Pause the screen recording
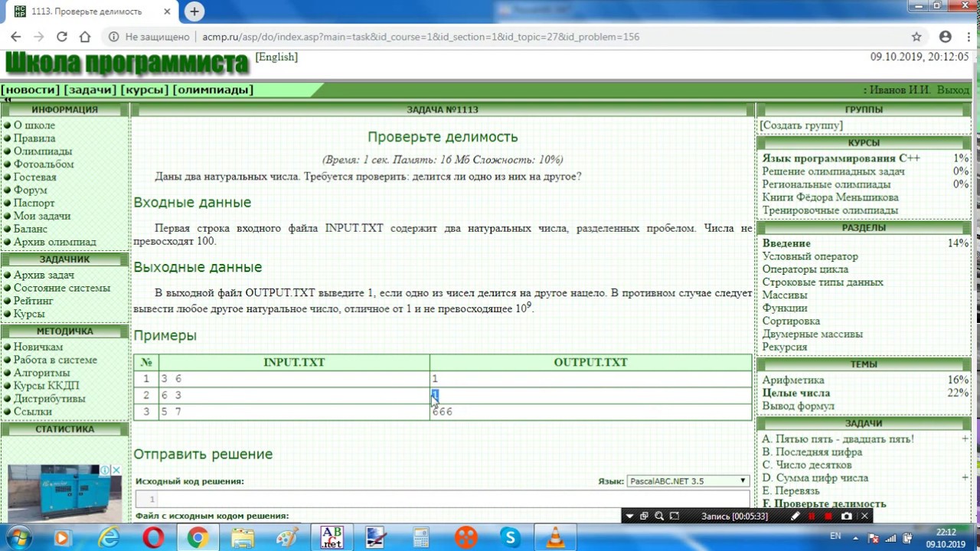Viewport: 980px width, 551px height. pyautogui.click(x=812, y=517)
